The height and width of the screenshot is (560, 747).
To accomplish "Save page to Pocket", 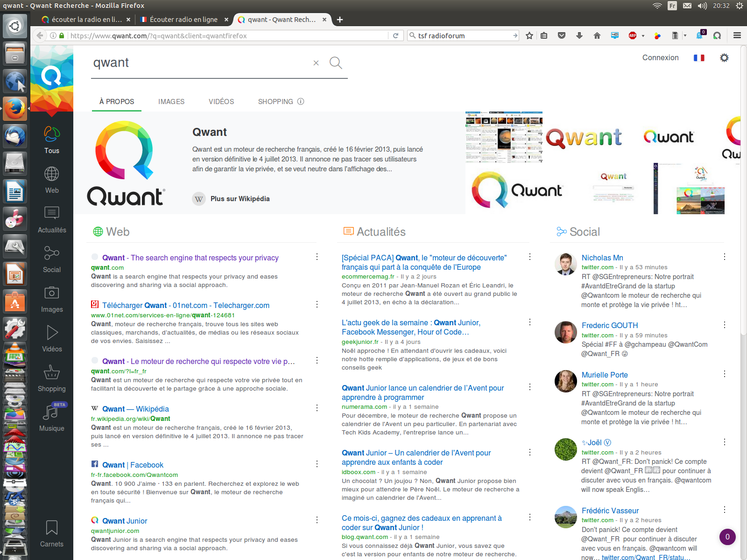I will pos(562,35).
